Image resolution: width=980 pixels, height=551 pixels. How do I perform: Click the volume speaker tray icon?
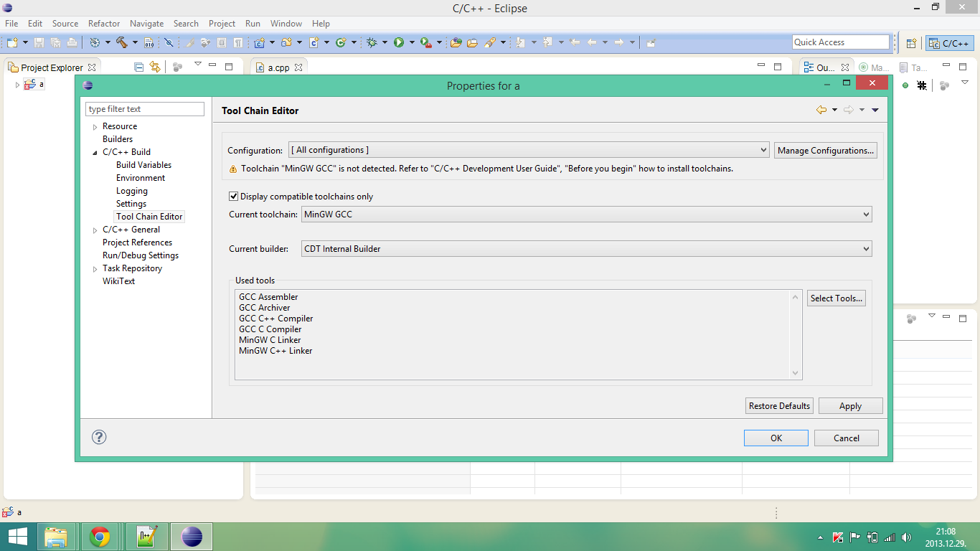click(906, 537)
